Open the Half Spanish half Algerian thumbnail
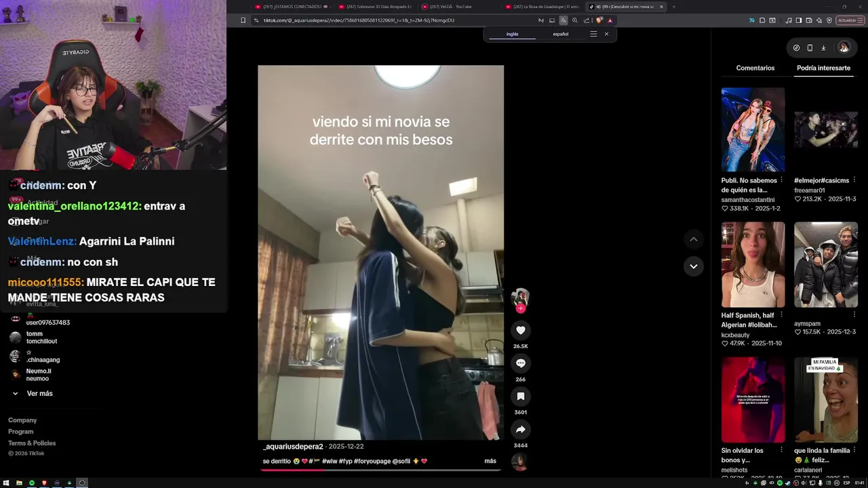 click(753, 264)
